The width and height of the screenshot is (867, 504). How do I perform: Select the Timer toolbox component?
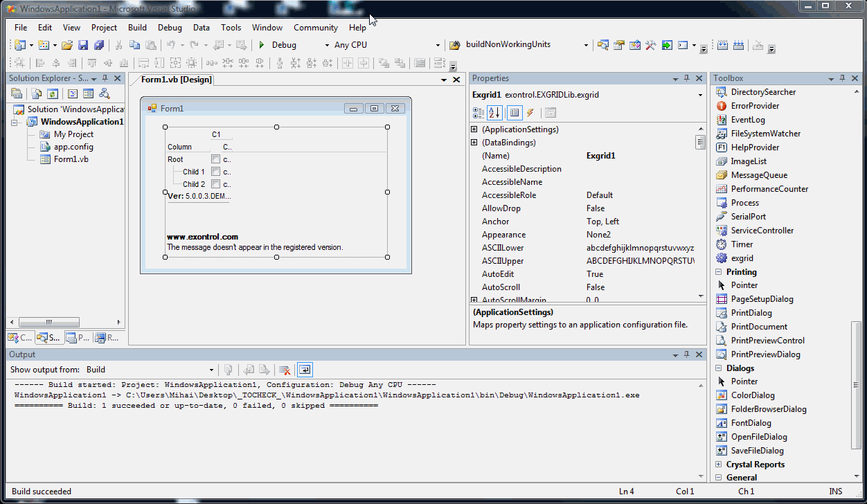(x=742, y=244)
